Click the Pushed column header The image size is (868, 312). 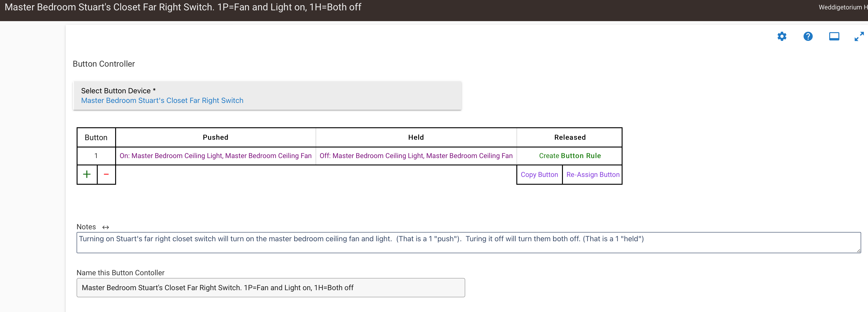click(215, 137)
